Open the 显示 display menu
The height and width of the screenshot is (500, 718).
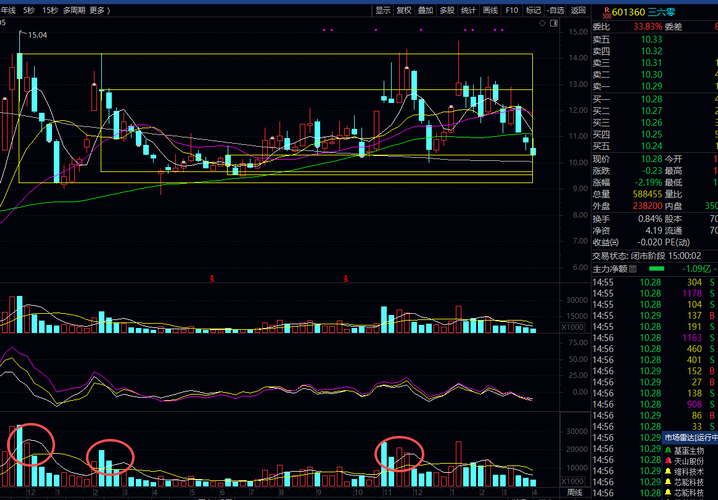point(383,10)
